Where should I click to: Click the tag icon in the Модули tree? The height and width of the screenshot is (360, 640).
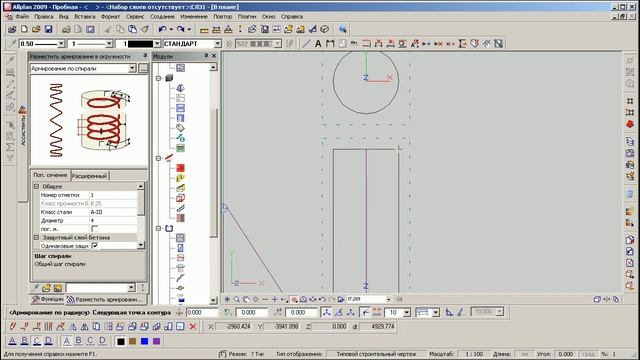click(x=180, y=128)
